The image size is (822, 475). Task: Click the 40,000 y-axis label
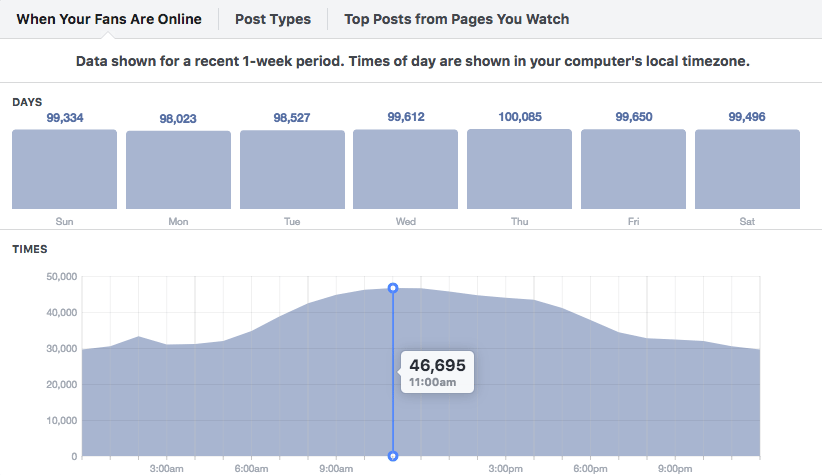point(61,312)
